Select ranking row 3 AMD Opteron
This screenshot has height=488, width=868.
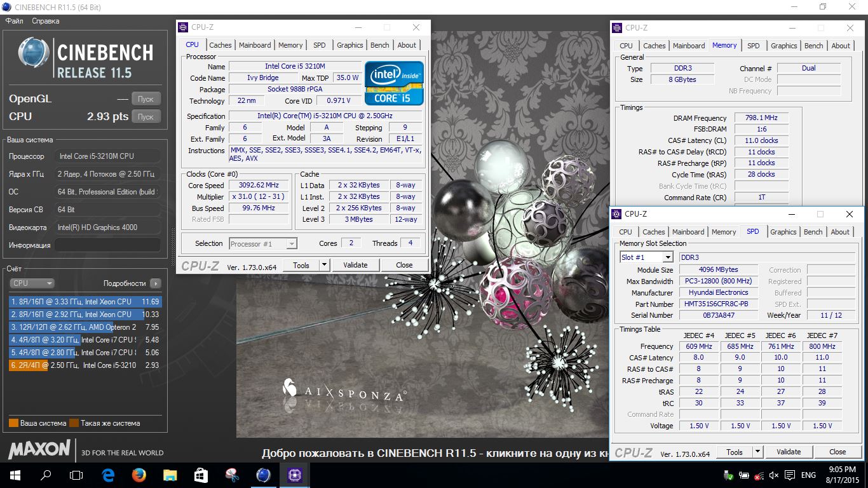click(85, 327)
